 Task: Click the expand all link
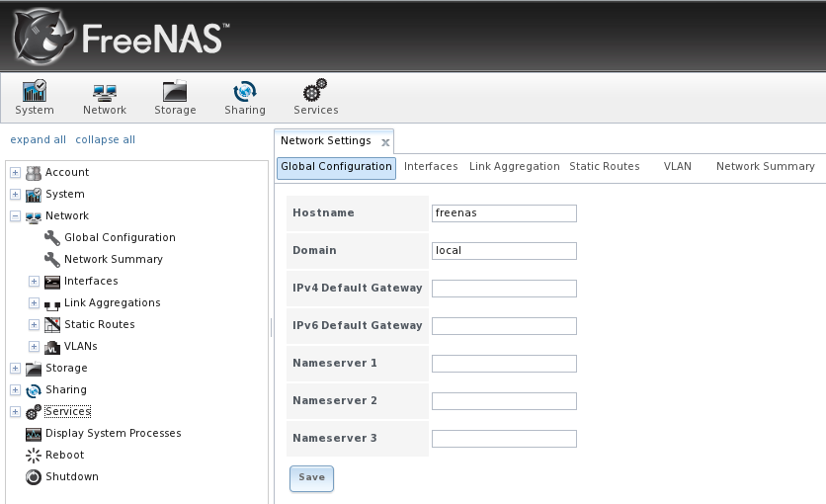point(38,139)
